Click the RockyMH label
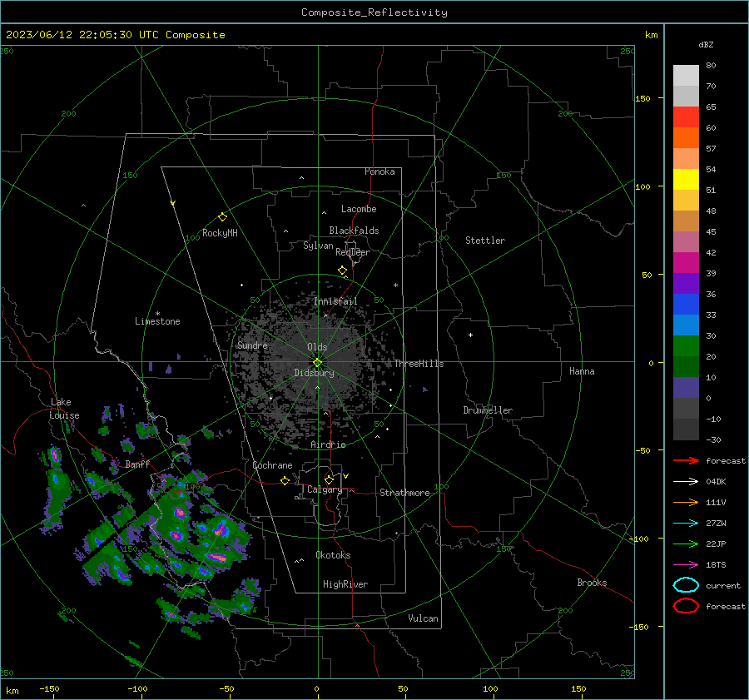The width and height of the screenshot is (749, 700). pyautogui.click(x=220, y=233)
